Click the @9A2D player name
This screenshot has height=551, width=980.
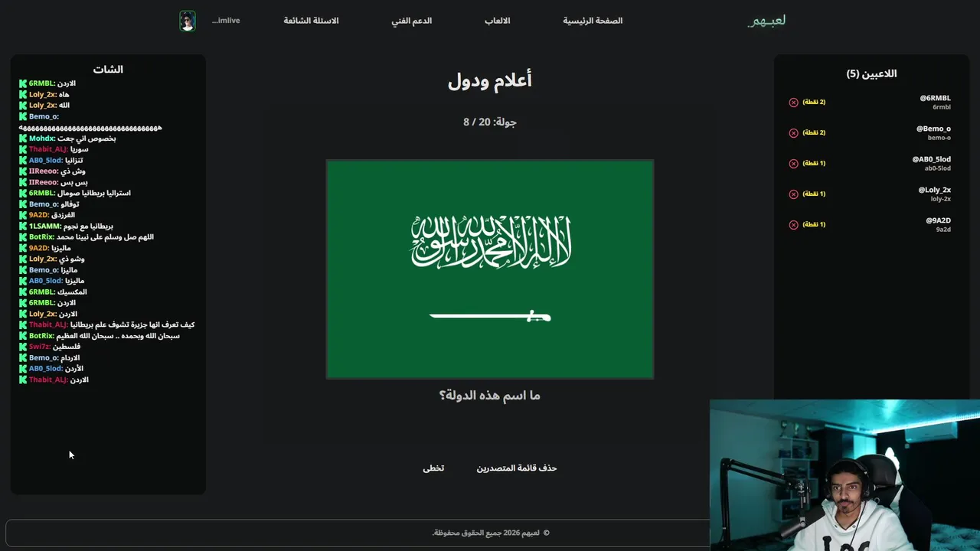[x=938, y=221]
